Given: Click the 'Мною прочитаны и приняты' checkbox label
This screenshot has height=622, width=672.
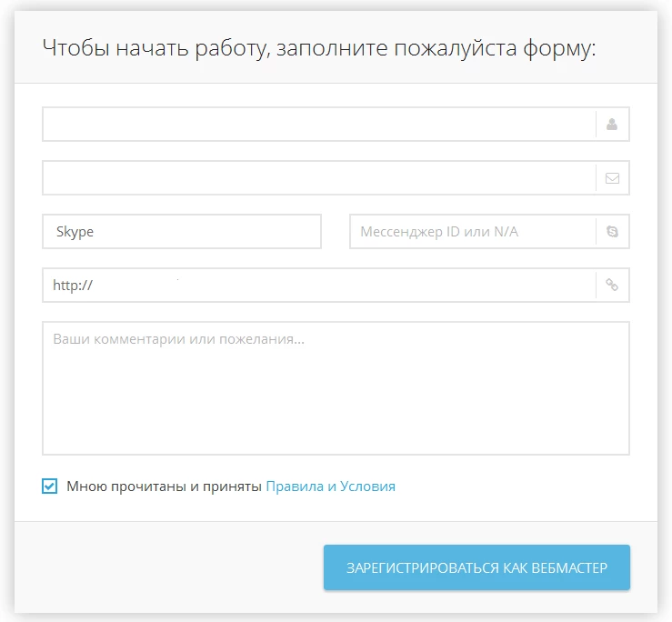Looking at the screenshot, I should pyautogui.click(x=164, y=487).
